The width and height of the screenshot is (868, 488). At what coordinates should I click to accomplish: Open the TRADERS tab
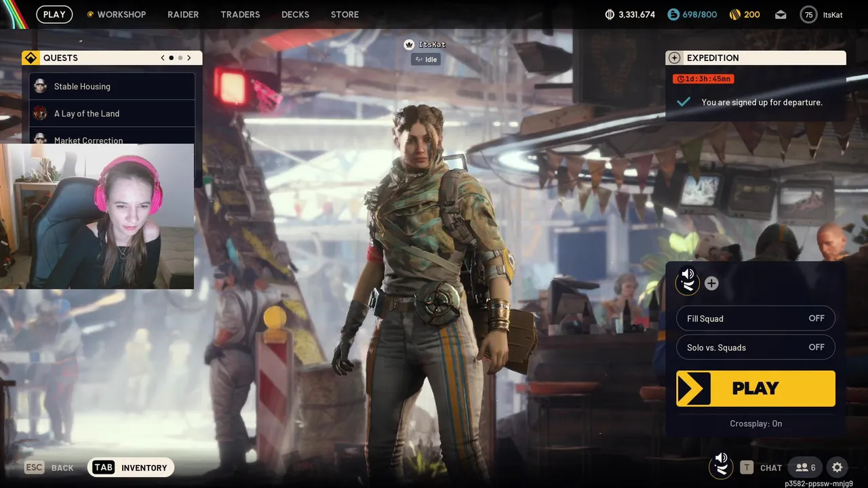(x=240, y=14)
